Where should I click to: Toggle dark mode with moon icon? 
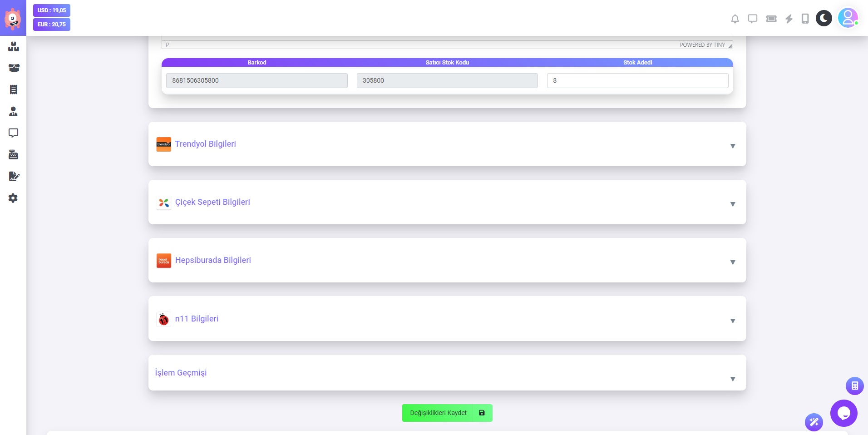[824, 18]
